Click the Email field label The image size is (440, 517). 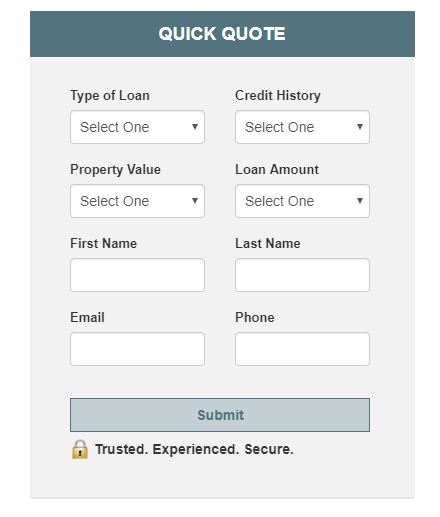tap(87, 318)
